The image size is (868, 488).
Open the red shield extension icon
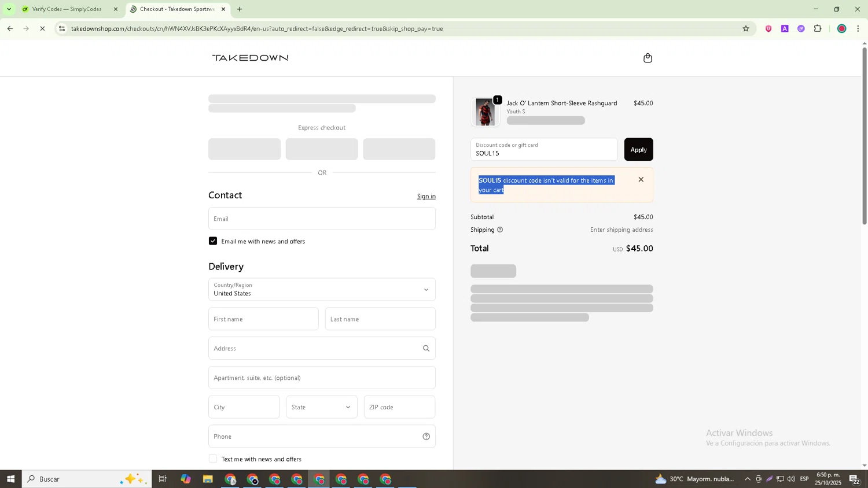pyautogui.click(x=768, y=28)
